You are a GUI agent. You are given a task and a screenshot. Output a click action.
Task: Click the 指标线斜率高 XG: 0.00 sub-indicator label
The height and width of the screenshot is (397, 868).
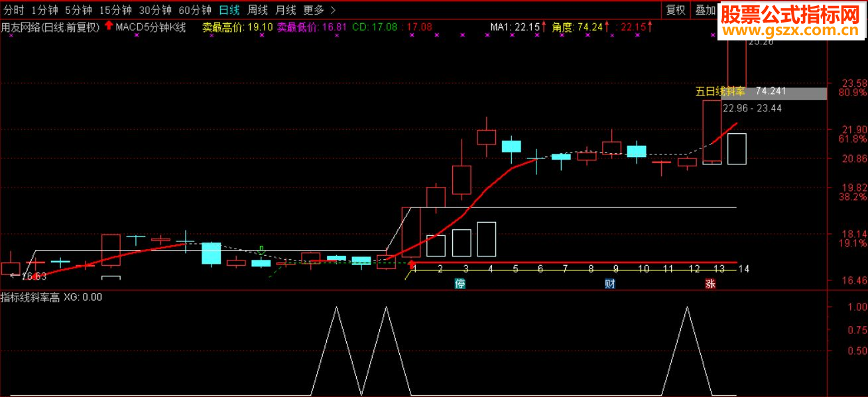pyautogui.click(x=52, y=297)
